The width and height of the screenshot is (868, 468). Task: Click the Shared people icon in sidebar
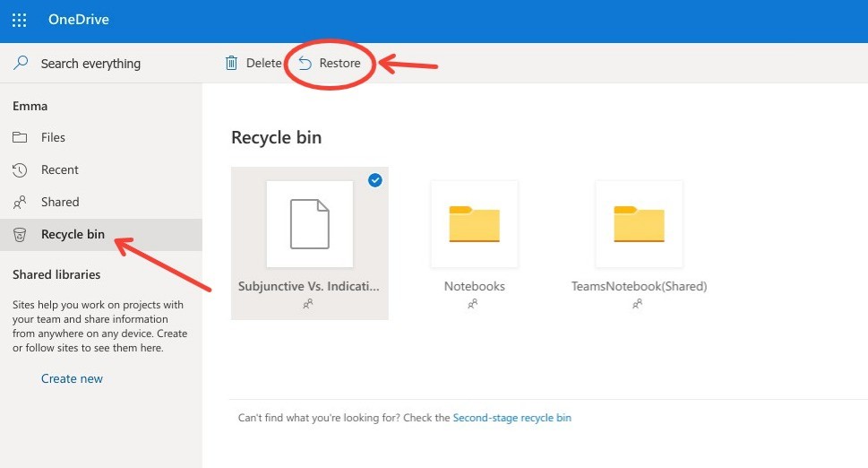[20, 202]
